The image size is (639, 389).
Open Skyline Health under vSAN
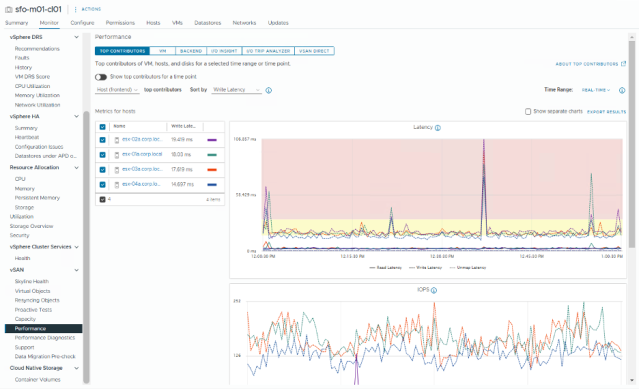[x=32, y=281]
